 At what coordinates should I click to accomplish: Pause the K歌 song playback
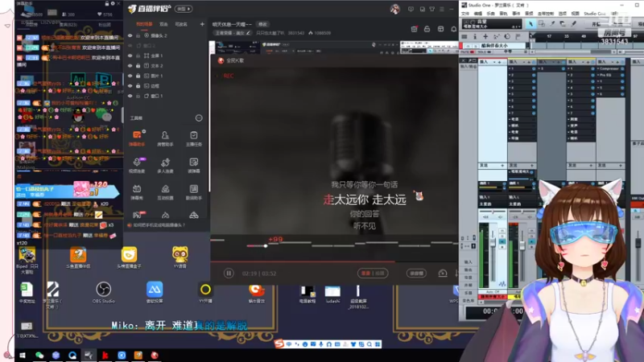point(229,274)
